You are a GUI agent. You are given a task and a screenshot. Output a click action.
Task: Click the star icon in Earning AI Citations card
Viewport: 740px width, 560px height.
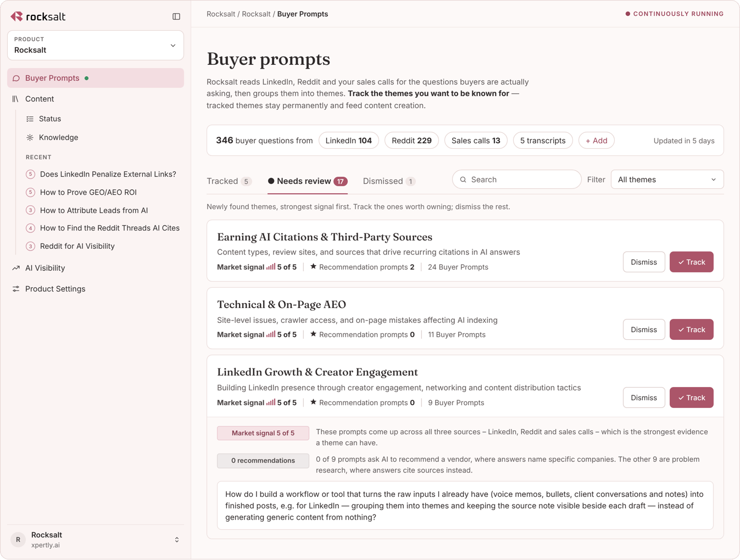click(x=313, y=266)
